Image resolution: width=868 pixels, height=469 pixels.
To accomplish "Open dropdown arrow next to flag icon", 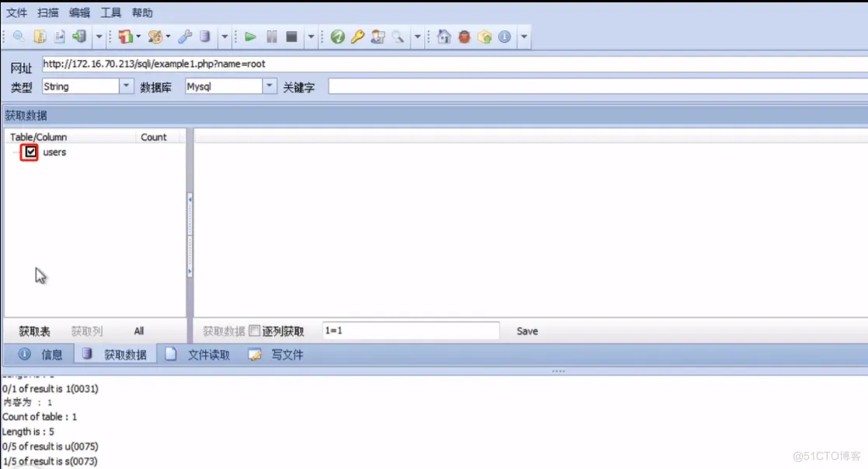I will [x=138, y=37].
